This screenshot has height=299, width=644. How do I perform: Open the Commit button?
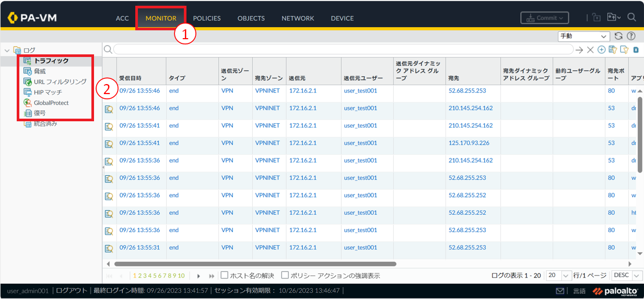pyautogui.click(x=544, y=18)
